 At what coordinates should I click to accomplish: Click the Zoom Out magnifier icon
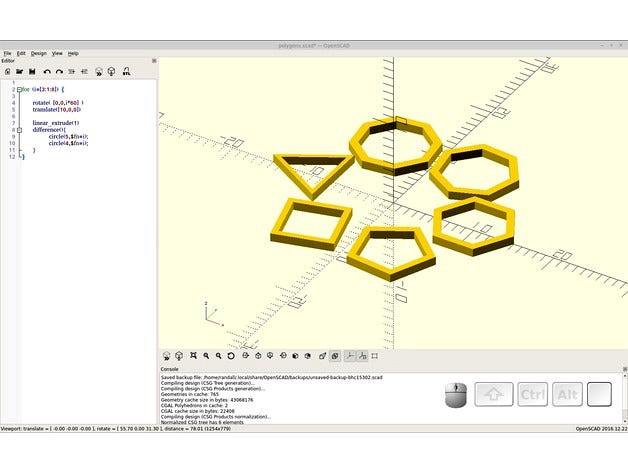(x=218, y=356)
